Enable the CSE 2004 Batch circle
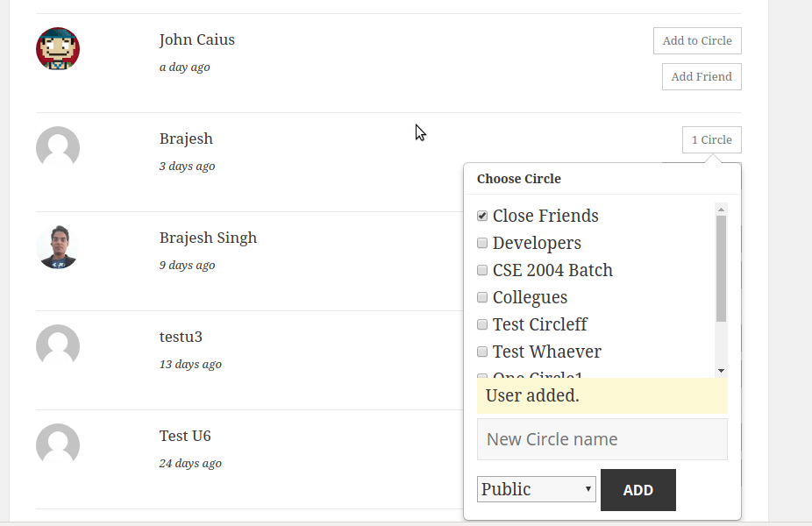The image size is (812, 526). click(481, 269)
